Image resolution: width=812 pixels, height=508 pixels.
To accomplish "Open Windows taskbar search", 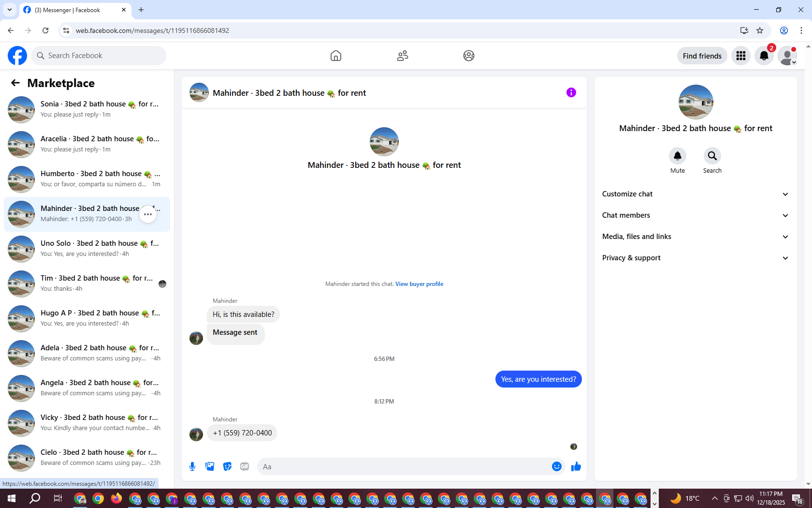I will 35,498.
